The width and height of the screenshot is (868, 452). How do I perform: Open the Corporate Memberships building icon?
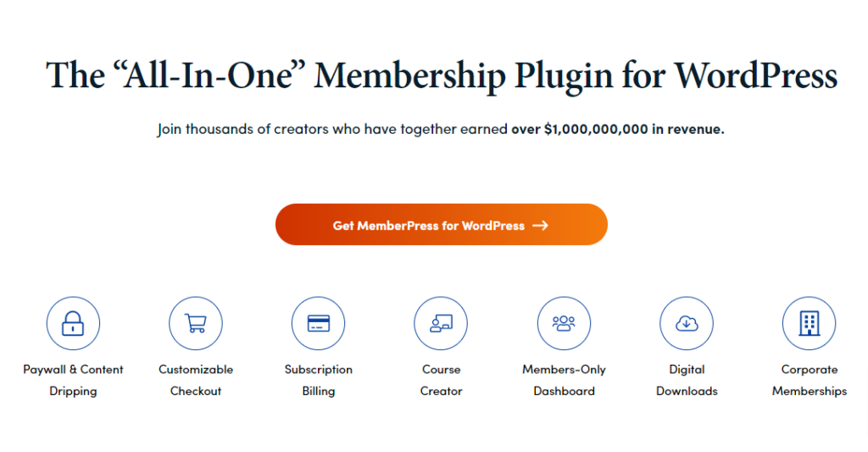tap(809, 323)
